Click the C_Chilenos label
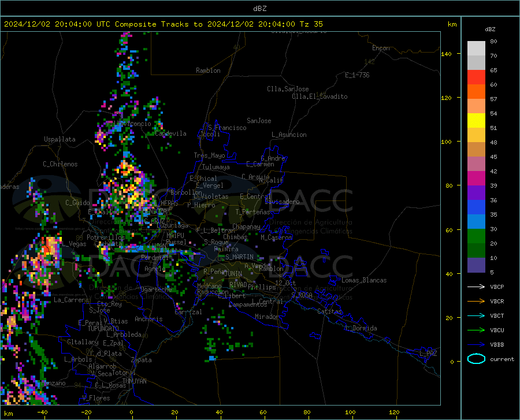The height and width of the screenshot is (420, 520). pyautogui.click(x=60, y=164)
